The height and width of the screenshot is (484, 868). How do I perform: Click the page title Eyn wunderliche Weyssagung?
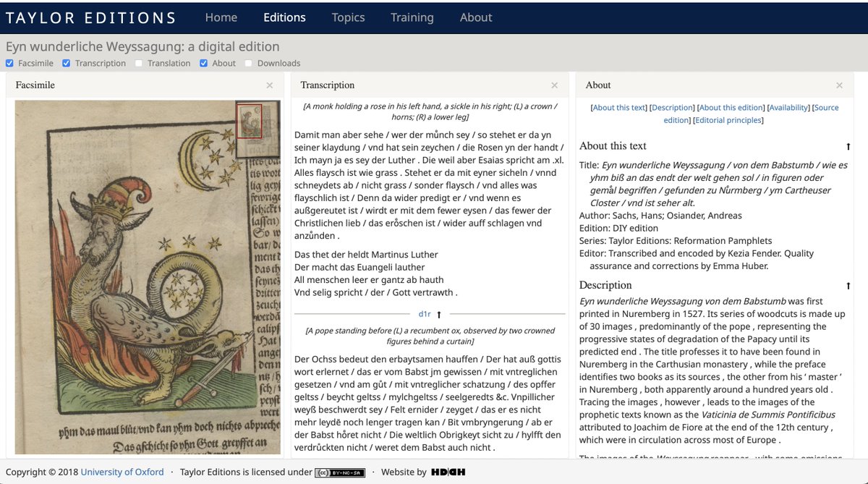pyautogui.click(x=142, y=46)
